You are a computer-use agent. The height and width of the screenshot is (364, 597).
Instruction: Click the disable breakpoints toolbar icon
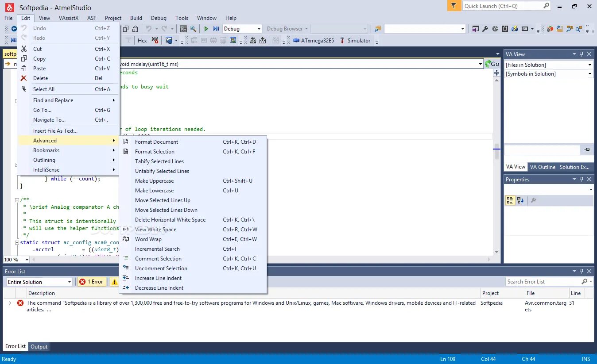click(155, 40)
